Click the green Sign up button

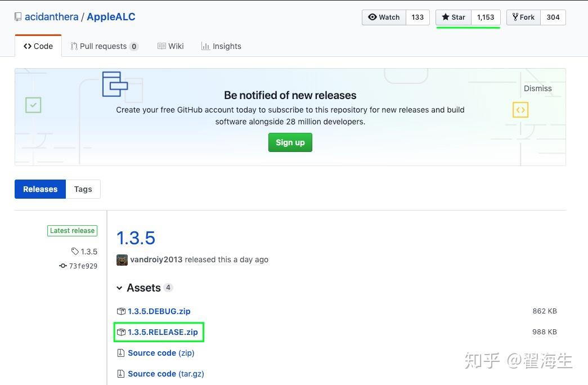290,142
